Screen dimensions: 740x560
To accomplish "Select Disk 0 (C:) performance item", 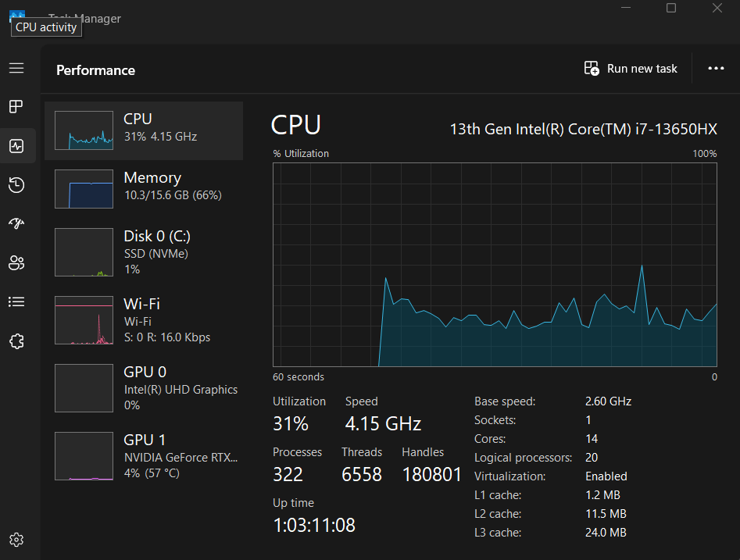I will 144,252.
